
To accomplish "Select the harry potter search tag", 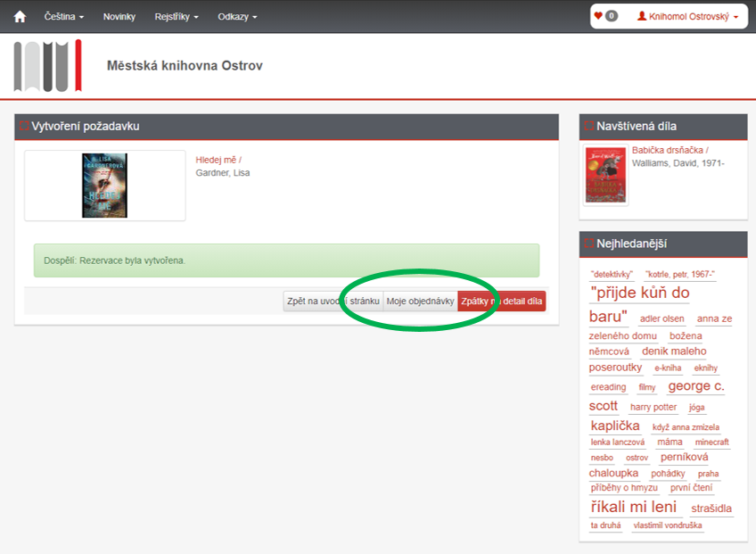I will coord(653,408).
